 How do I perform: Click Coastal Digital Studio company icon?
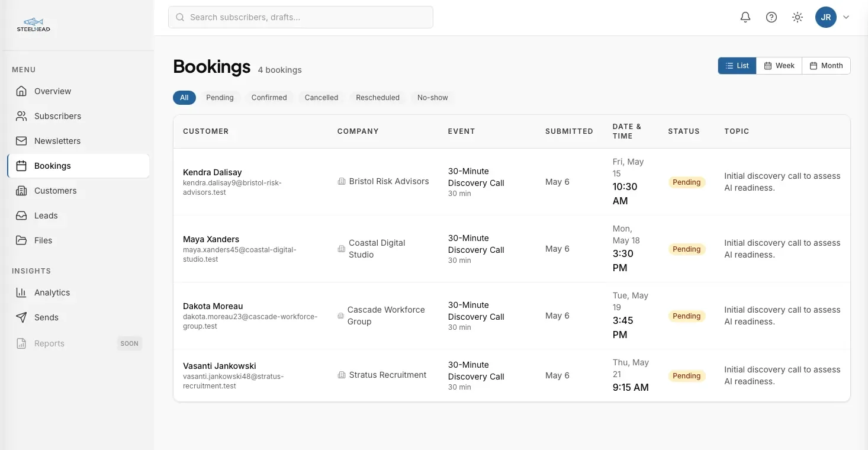[x=342, y=249]
